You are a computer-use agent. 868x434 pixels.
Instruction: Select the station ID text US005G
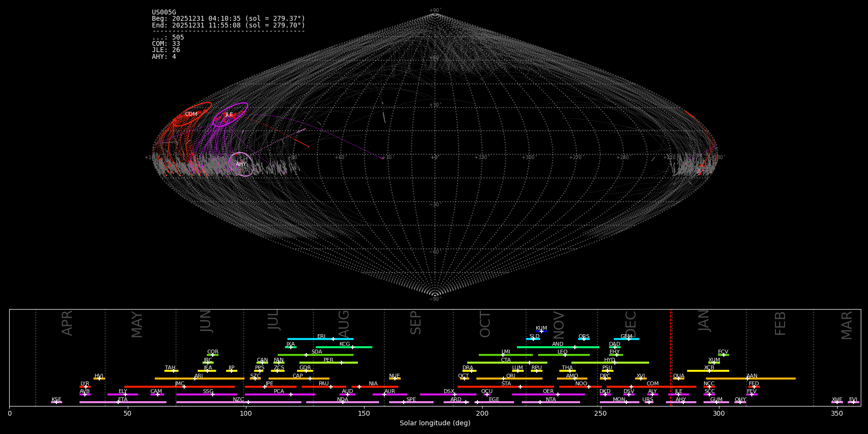(164, 13)
